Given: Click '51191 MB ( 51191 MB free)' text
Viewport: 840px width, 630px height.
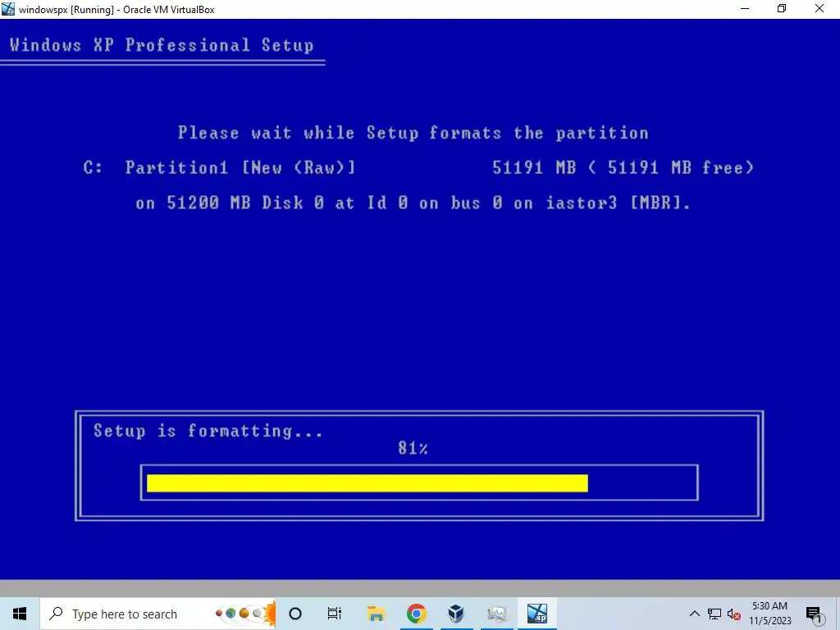Looking at the screenshot, I should pos(623,167).
